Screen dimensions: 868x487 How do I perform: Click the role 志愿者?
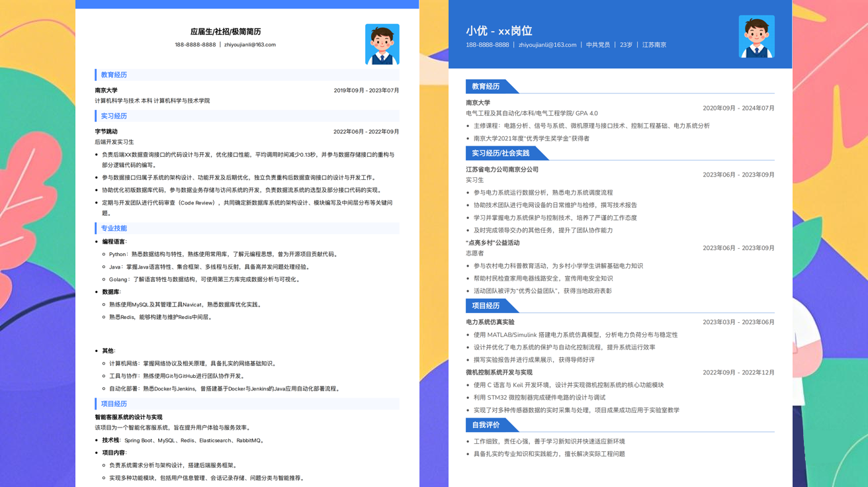pyautogui.click(x=475, y=253)
